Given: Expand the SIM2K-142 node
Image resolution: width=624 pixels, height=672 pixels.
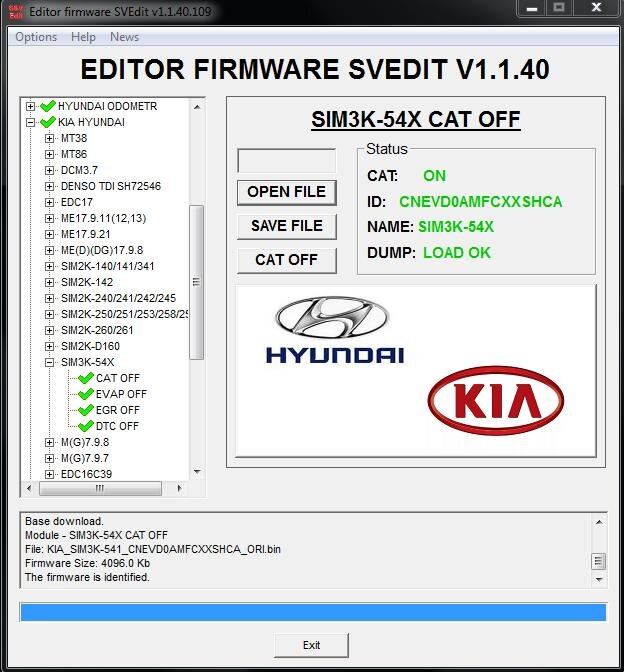Looking at the screenshot, I should tap(49, 282).
